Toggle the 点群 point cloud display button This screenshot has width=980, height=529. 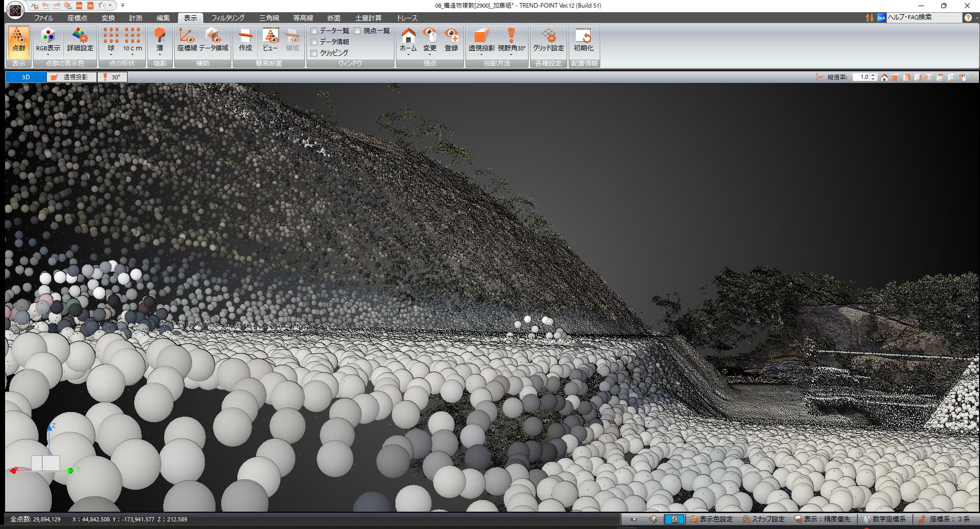pos(19,41)
